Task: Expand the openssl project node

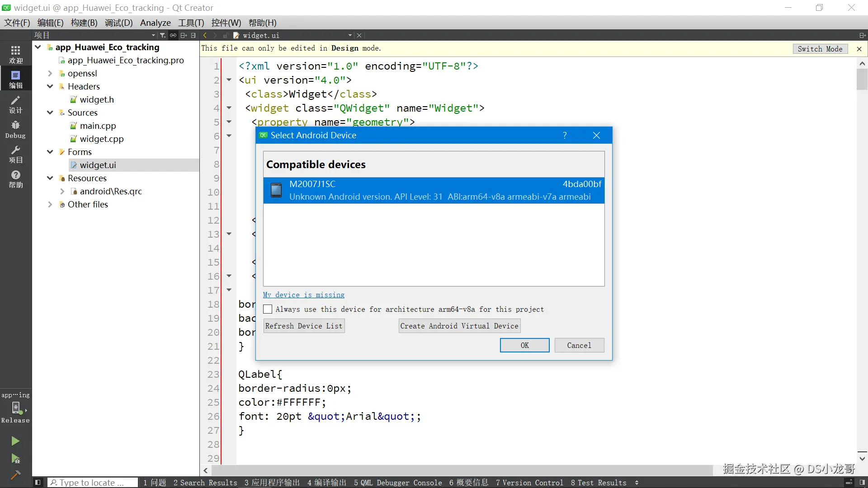Action: pyautogui.click(x=50, y=73)
